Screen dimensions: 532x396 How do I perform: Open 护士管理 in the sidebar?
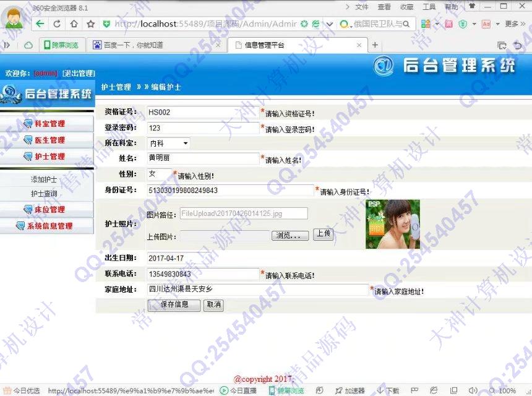[x=47, y=157]
